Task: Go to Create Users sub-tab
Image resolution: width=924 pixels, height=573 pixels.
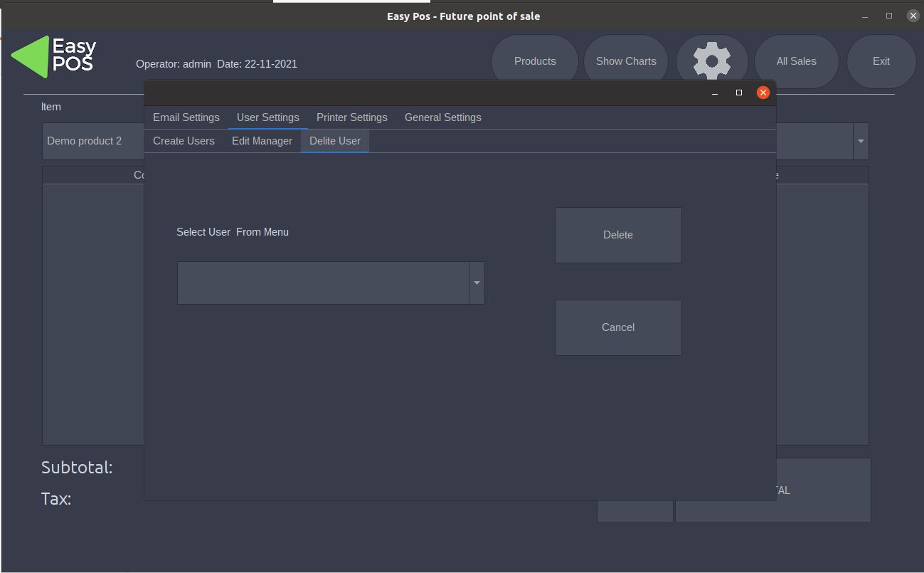Action: [184, 141]
